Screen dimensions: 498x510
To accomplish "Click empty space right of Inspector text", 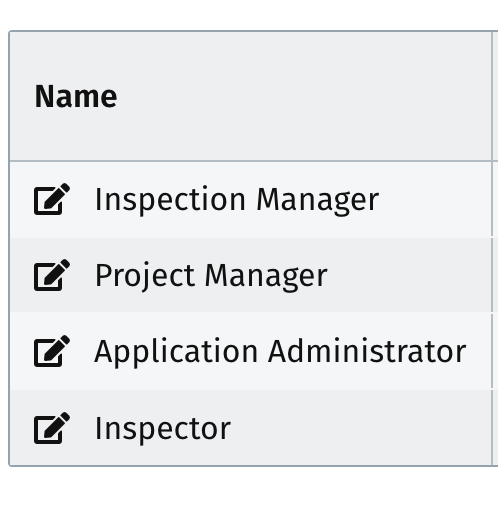I will click(360, 428).
